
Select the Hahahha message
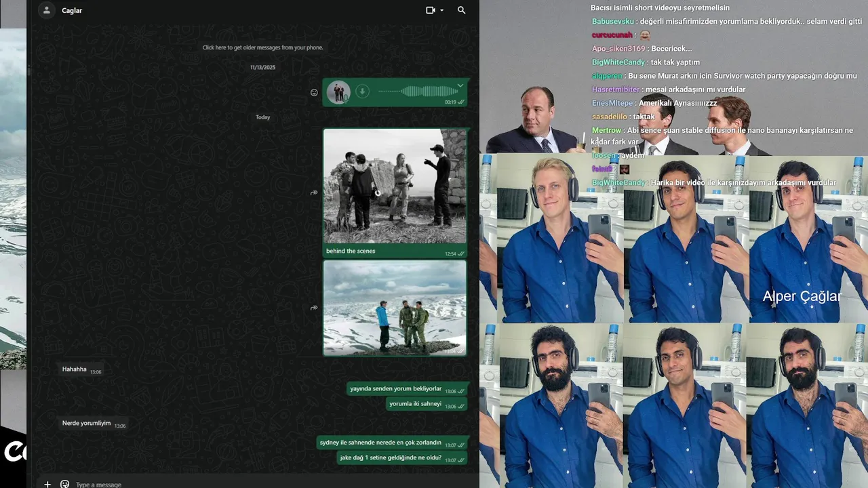point(81,369)
